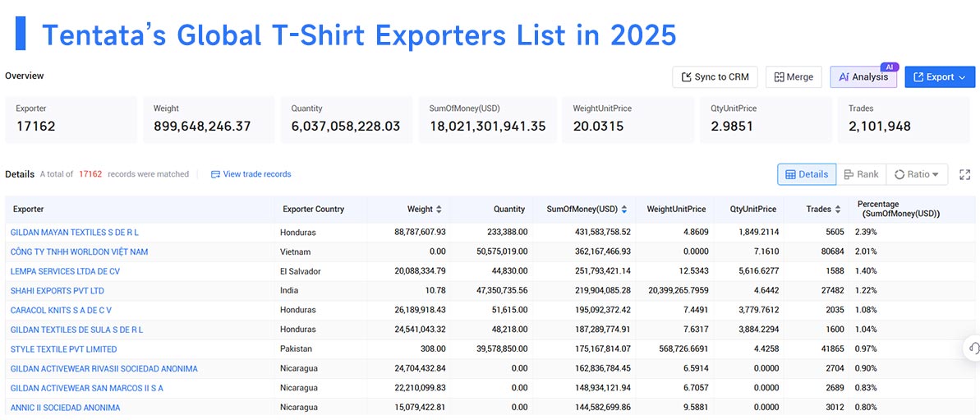The image size is (980, 420).
Task: Open LEMPA SERVICES LTDA DE CV
Action: tap(65, 271)
